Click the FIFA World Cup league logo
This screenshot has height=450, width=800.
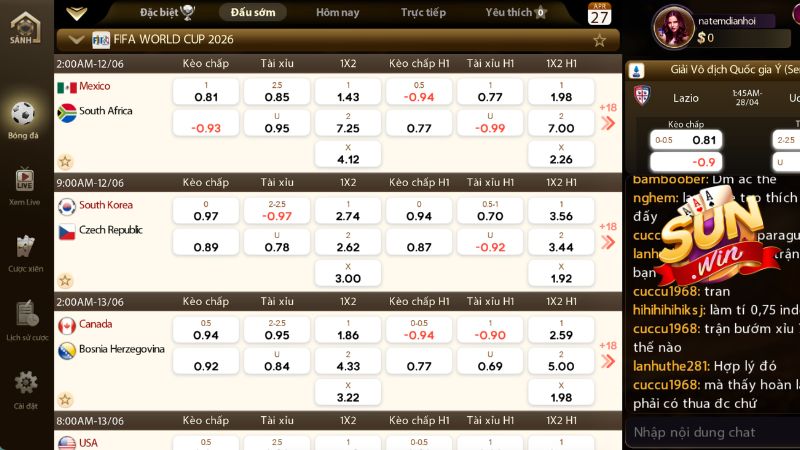coord(101,40)
